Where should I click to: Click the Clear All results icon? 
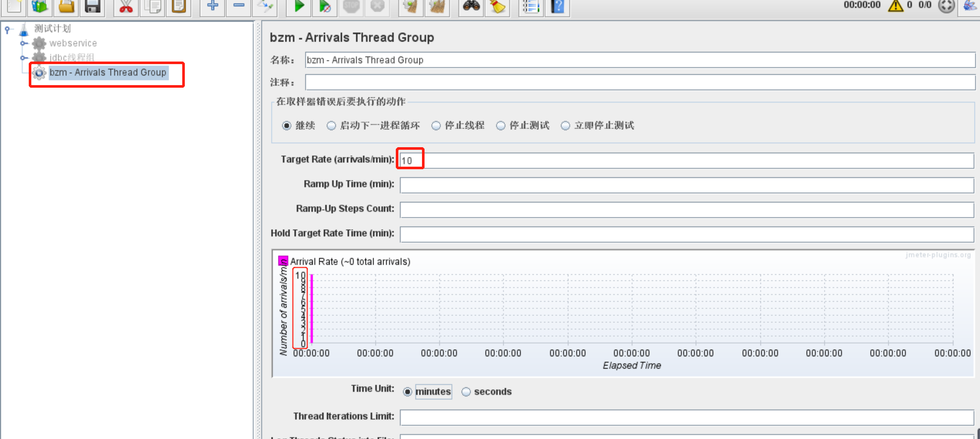point(437,6)
